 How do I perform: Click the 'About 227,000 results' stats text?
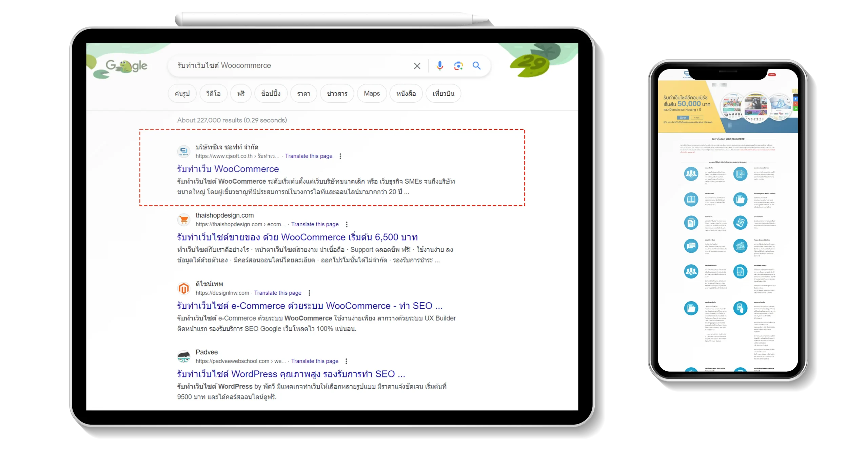pyautogui.click(x=232, y=120)
